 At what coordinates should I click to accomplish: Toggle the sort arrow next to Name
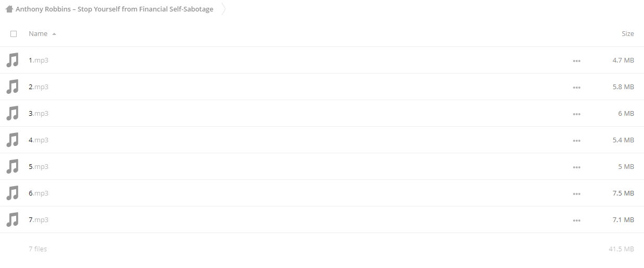point(54,34)
